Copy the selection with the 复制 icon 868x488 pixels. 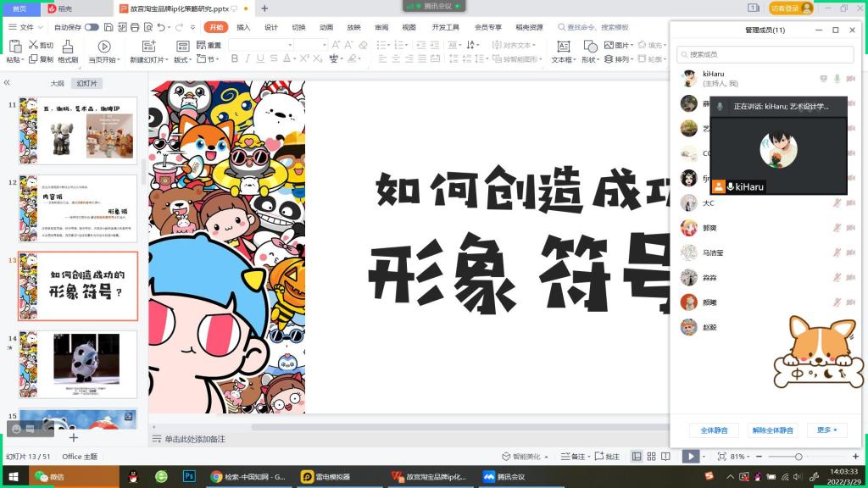[33, 58]
